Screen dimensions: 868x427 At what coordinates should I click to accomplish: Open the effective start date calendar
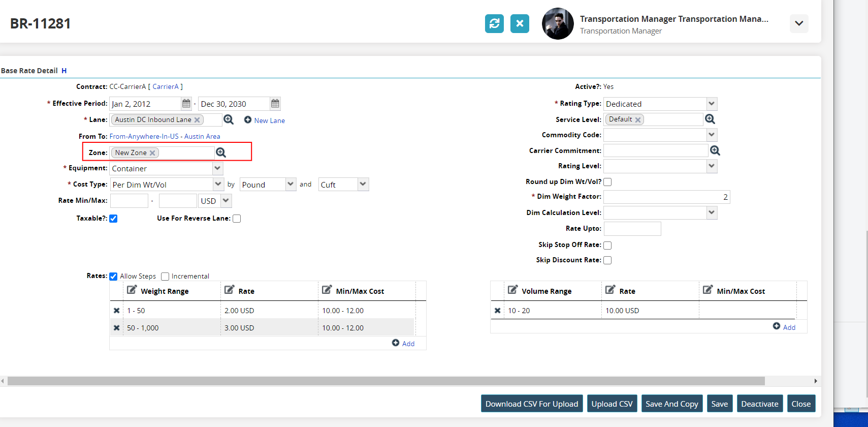(x=186, y=104)
